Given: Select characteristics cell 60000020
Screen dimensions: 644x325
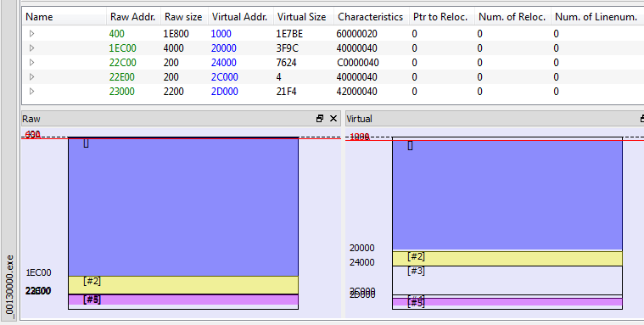Looking at the screenshot, I should (356, 34).
